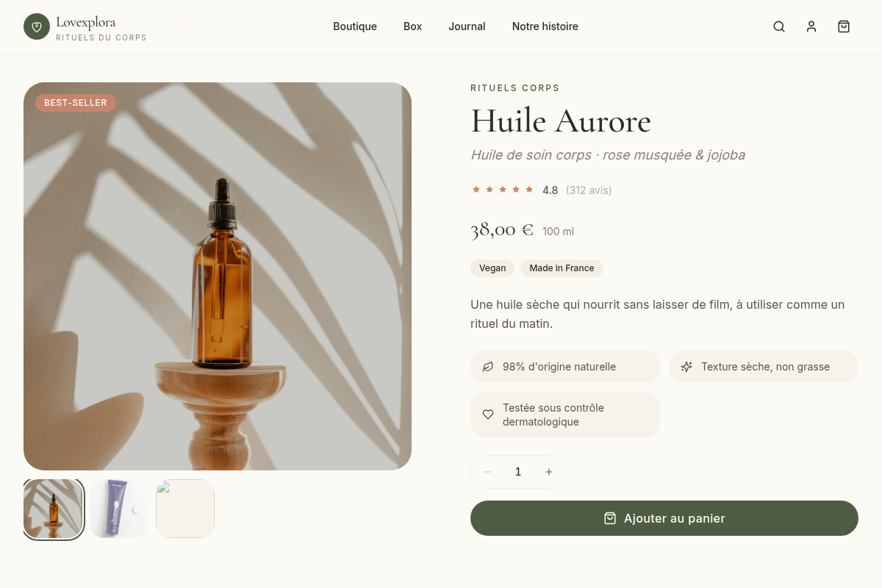Open the user account icon
This screenshot has width=882, height=588.
tap(811, 26)
